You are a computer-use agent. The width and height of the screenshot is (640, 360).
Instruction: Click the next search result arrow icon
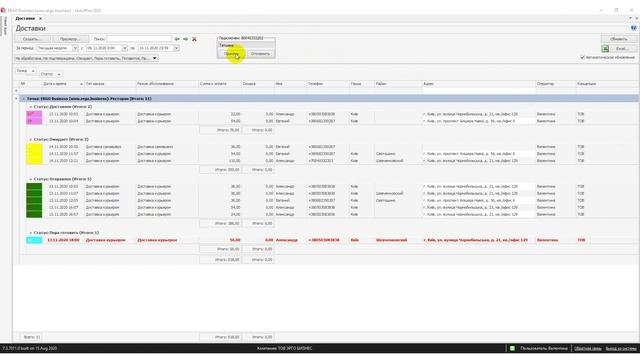185,39
